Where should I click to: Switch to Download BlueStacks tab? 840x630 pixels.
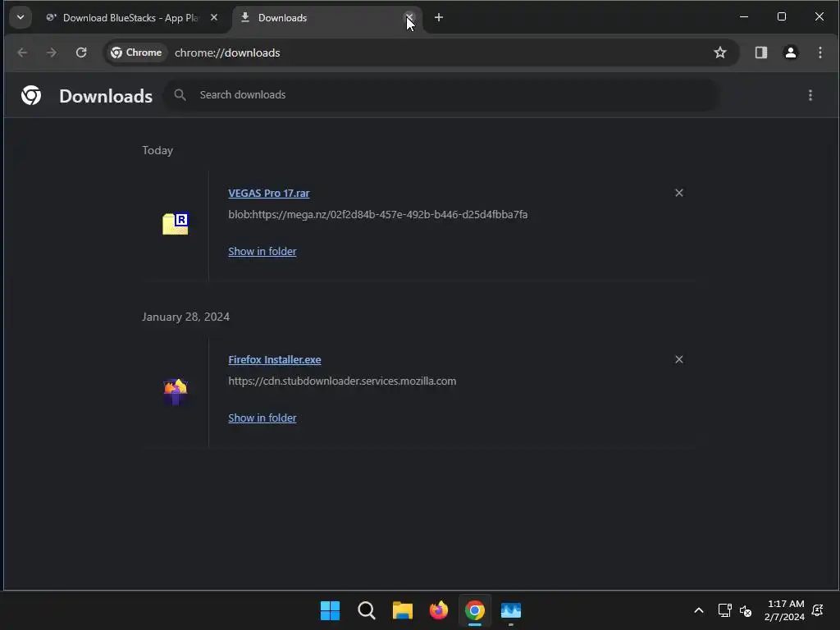131,18
